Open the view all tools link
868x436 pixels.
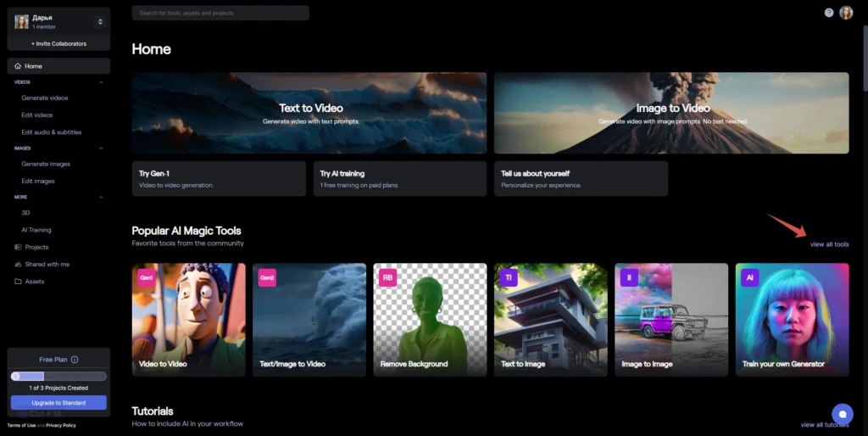829,244
